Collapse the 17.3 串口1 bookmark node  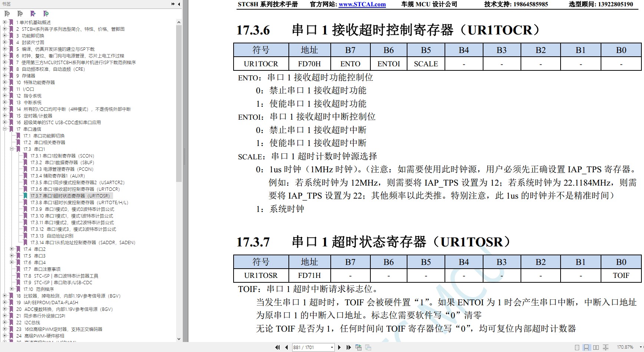tap(12, 149)
